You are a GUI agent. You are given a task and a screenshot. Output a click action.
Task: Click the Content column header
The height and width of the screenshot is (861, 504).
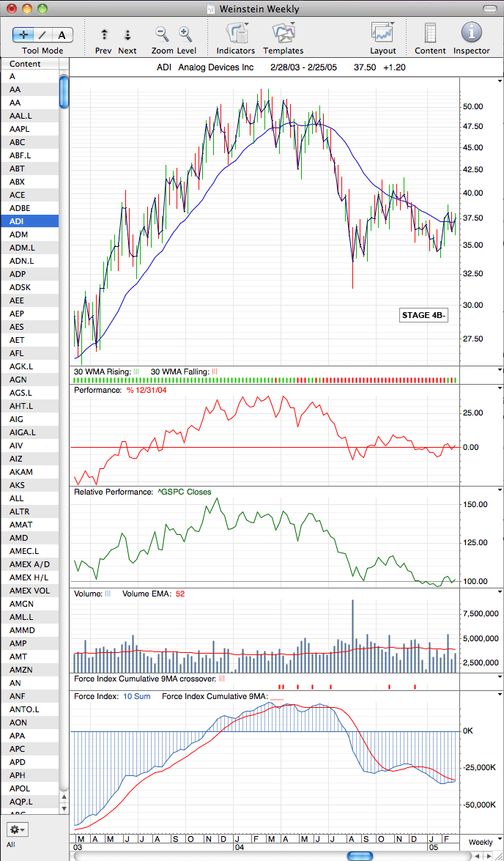(29, 64)
